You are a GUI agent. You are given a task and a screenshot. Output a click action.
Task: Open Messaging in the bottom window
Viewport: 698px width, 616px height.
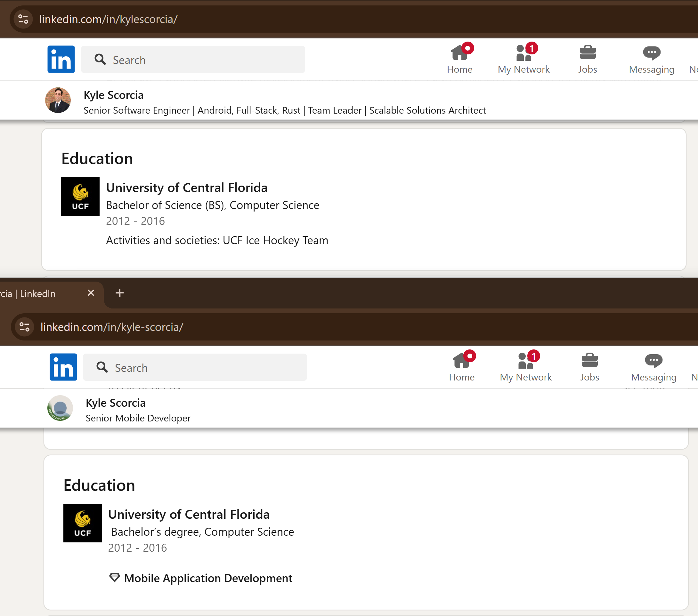pyautogui.click(x=653, y=368)
